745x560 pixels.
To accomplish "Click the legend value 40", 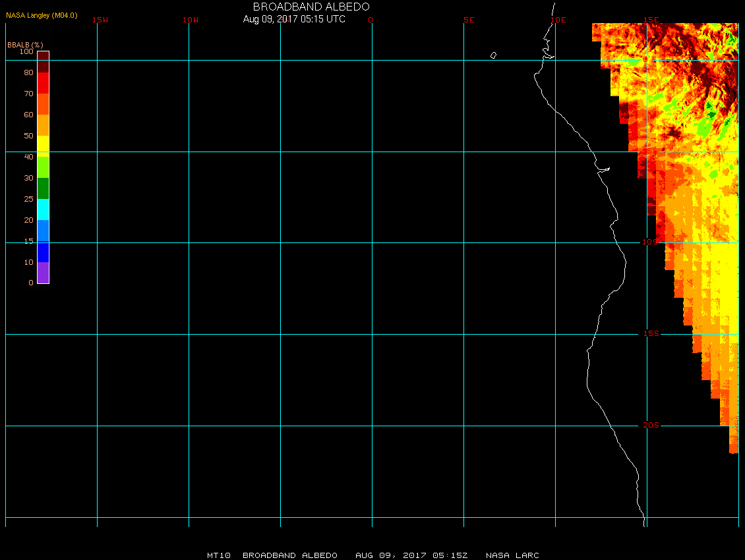I will 29,157.
